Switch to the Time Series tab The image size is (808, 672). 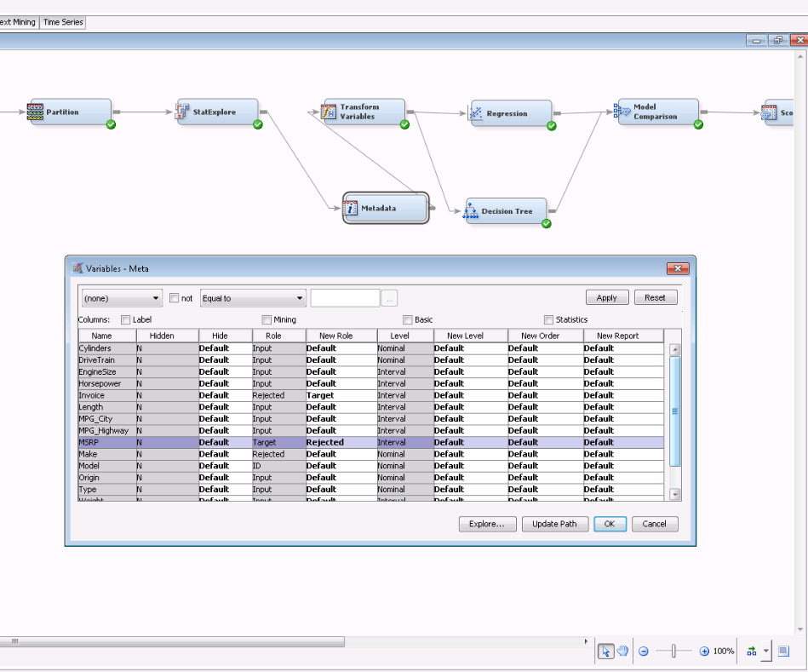62,22
